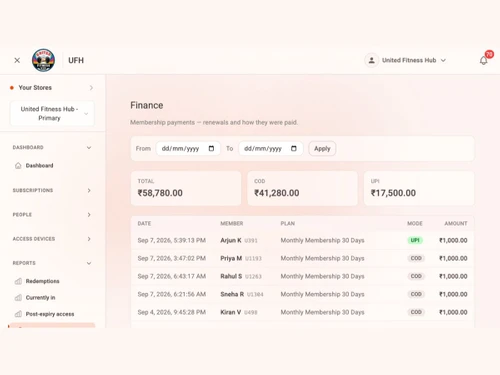Select member Kiran V
This screenshot has width=500, height=375.
[x=231, y=312]
